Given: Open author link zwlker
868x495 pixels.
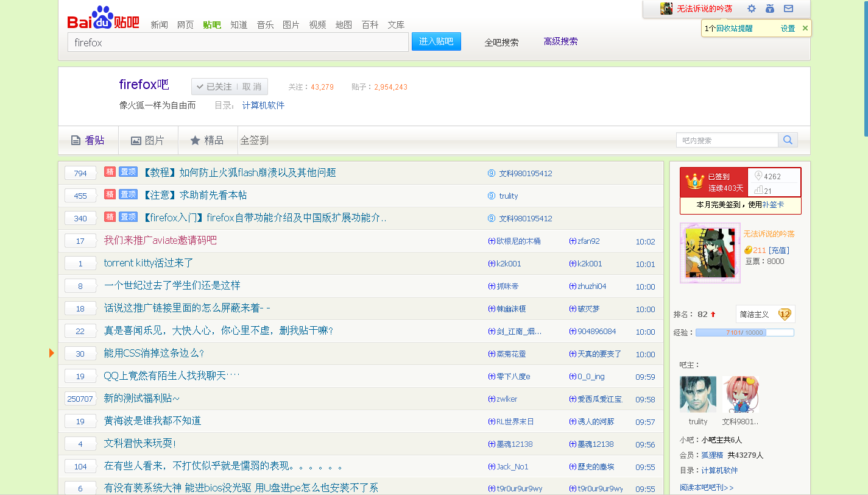Looking at the screenshot, I should [506, 399].
